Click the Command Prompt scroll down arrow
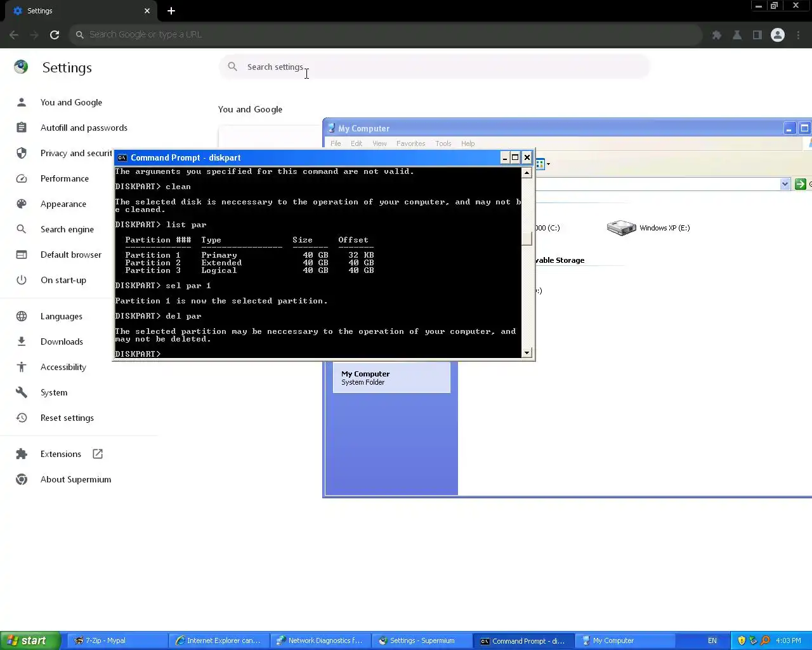Screen dimensions: 812x650 527,352
